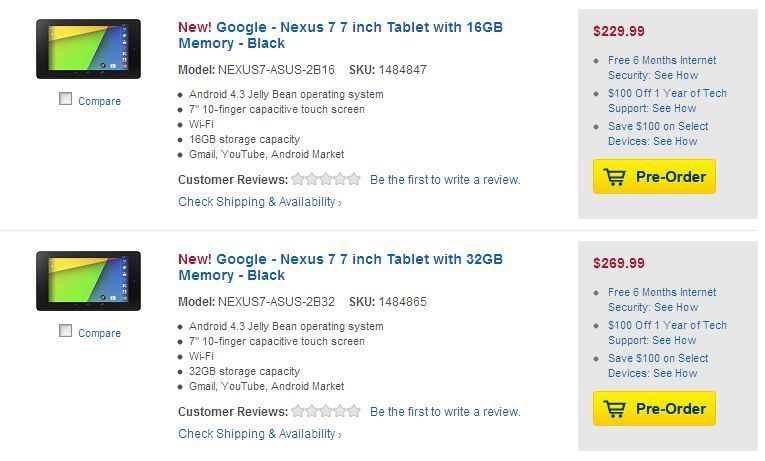This screenshot has height=461, width=765.
Task: Click the star rating for the 16GB tablet
Action: (326, 180)
